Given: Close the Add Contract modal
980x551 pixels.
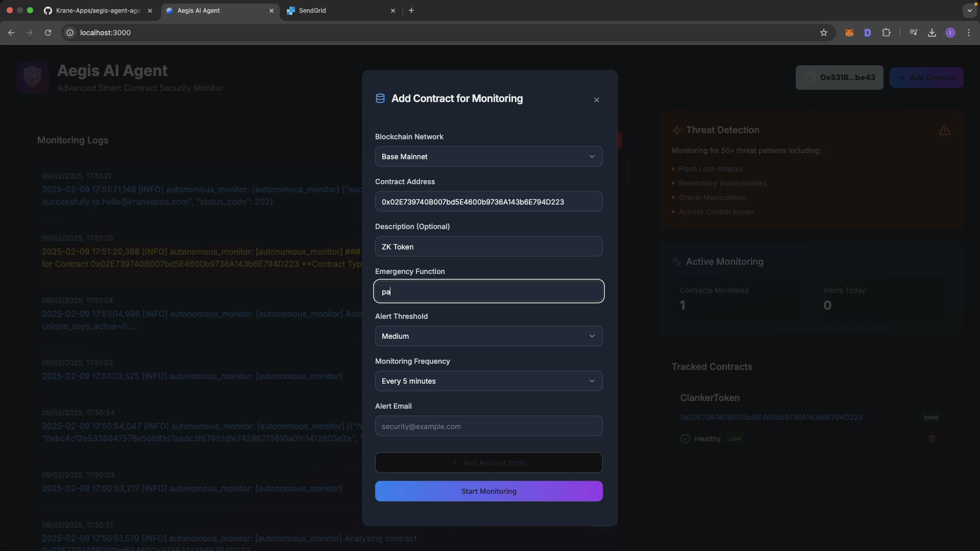Looking at the screenshot, I should pyautogui.click(x=596, y=100).
